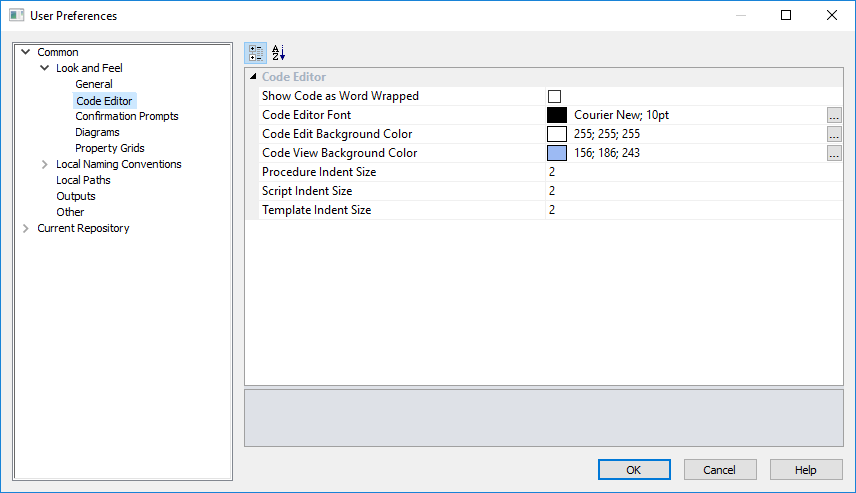Switch property grid to Categorized view
Viewport: 856px width, 493px height.
coord(255,53)
